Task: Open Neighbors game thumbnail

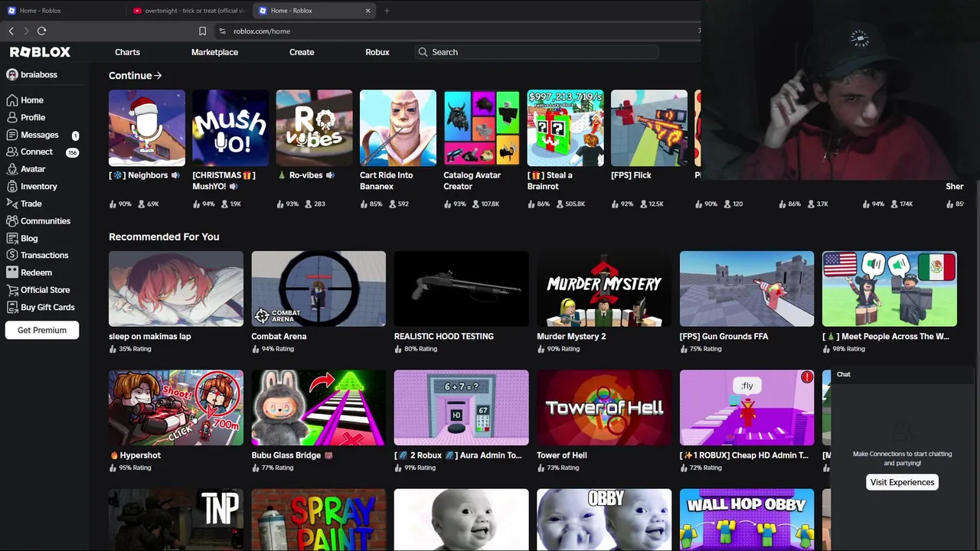Action: 147,128
